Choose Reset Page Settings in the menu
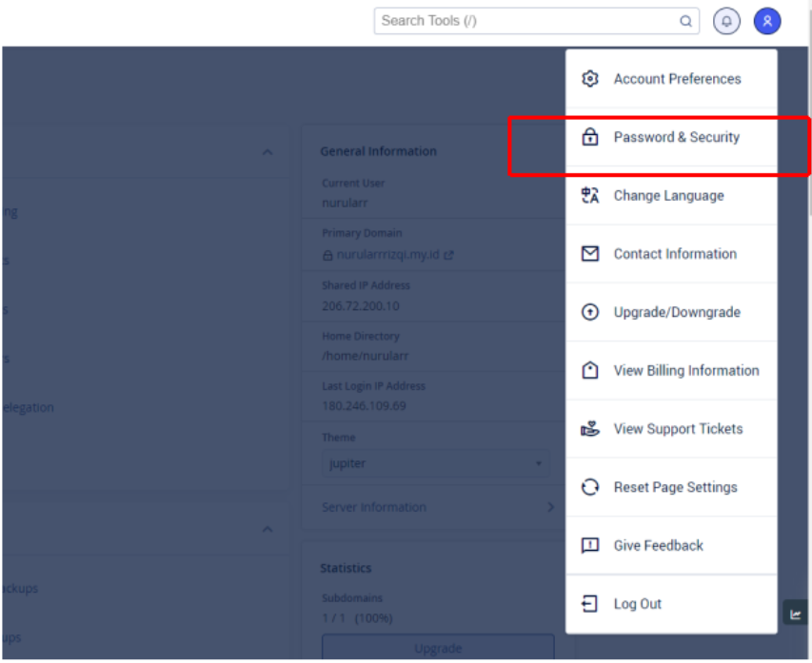Viewport: 812px width, 663px height. coord(671,487)
